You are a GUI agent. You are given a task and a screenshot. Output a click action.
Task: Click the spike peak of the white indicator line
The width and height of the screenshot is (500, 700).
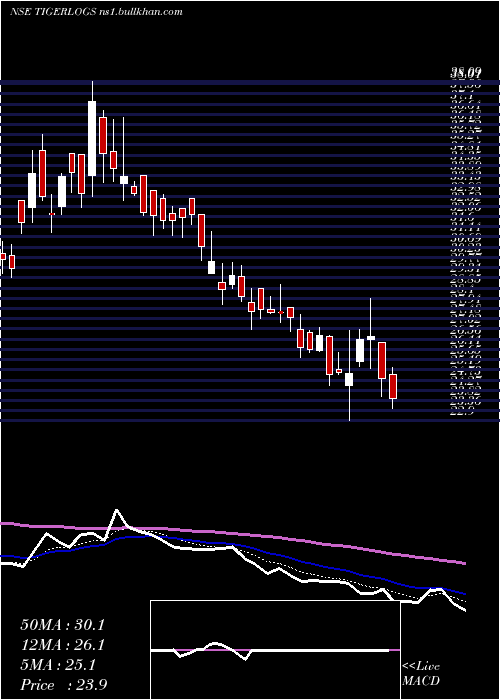(117, 510)
